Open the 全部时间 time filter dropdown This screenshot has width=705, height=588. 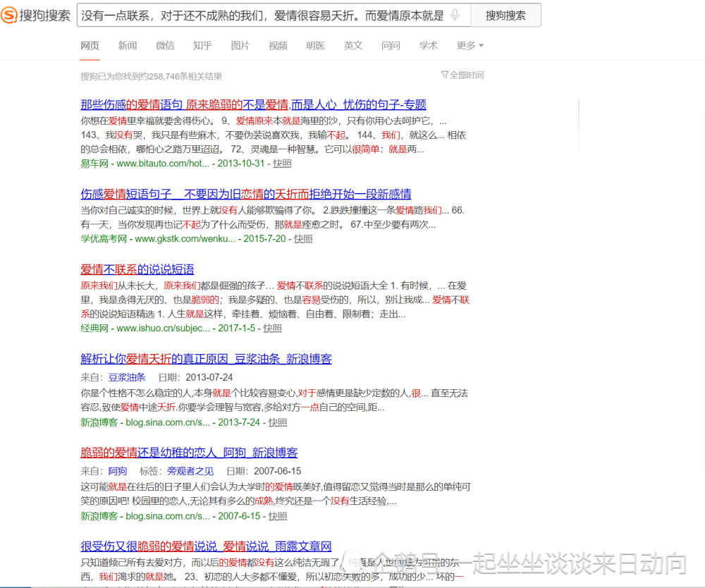pyautogui.click(x=462, y=75)
